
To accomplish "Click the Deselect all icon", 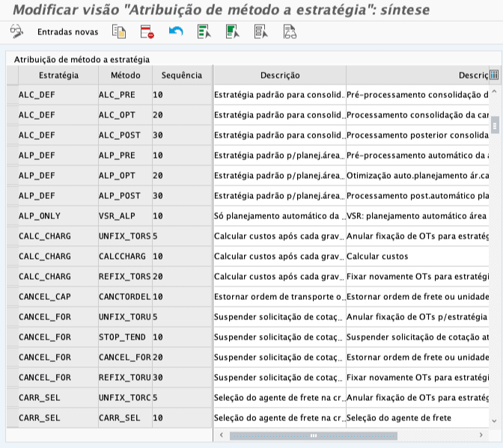I will [261, 31].
